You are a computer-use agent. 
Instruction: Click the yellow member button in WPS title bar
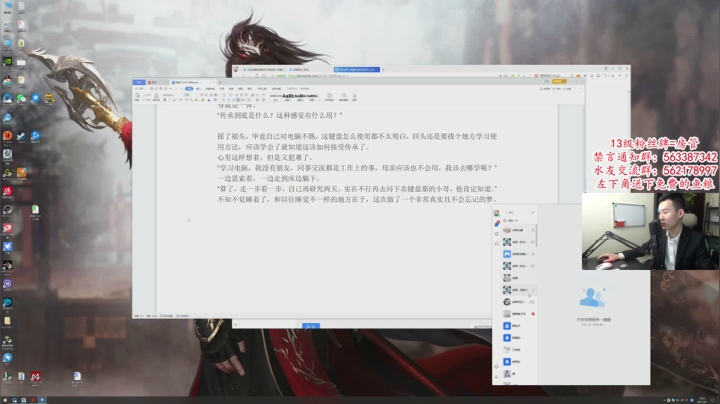pyautogui.click(x=559, y=81)
